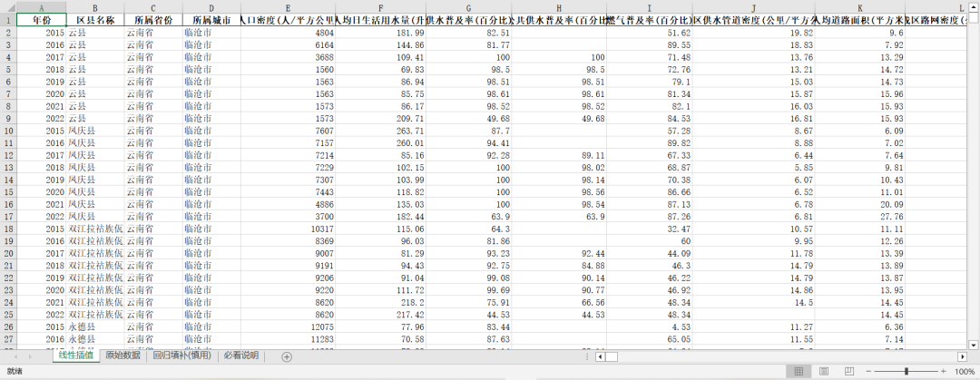The width and height of the screenshot is (980, 380).
Task: Click horizontal scrollbar left arrow
Action: [600, 356]
